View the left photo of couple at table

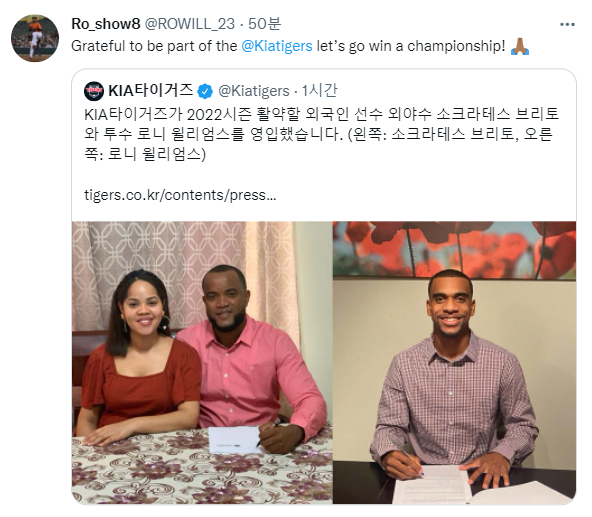click(202, 362)
